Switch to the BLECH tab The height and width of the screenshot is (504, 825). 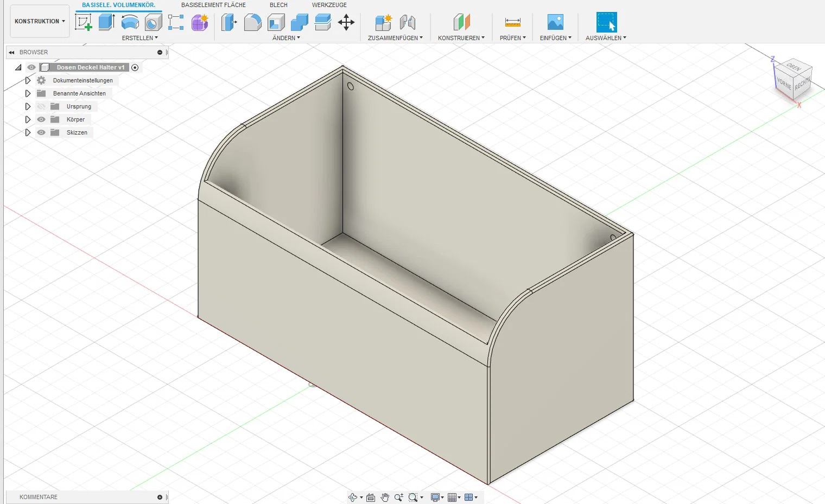click(x=278, y=5)
